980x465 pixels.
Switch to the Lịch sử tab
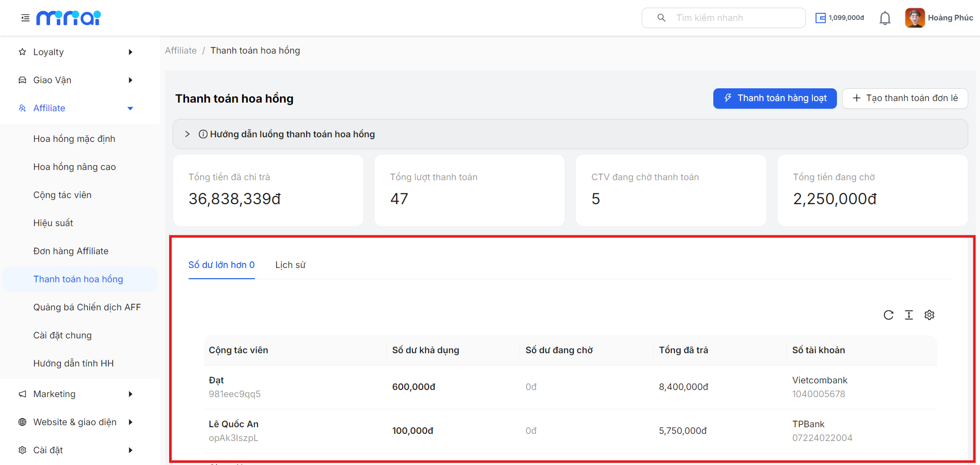tap(290, 265)
